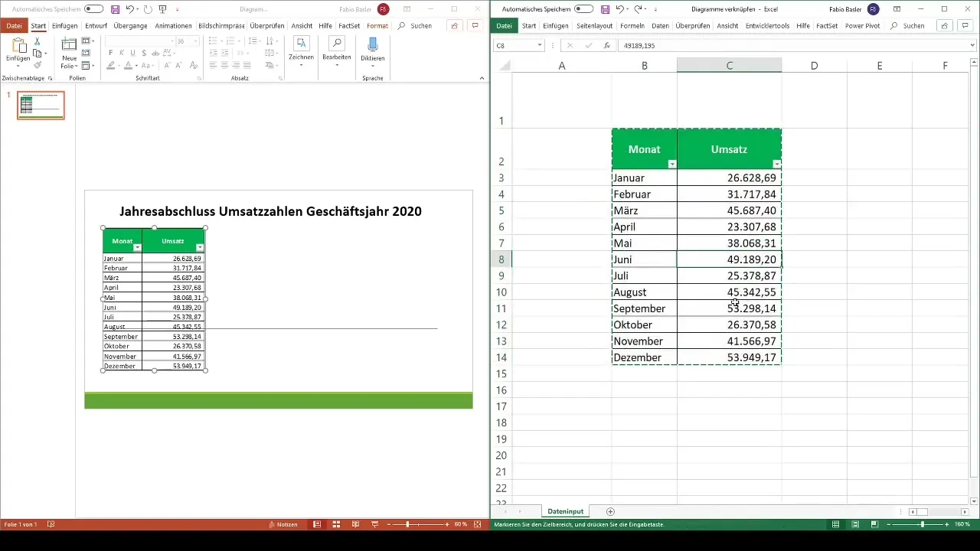Open the Animationen tab in PowerPoint
980x551 pixels.
(x=173, y=26)
